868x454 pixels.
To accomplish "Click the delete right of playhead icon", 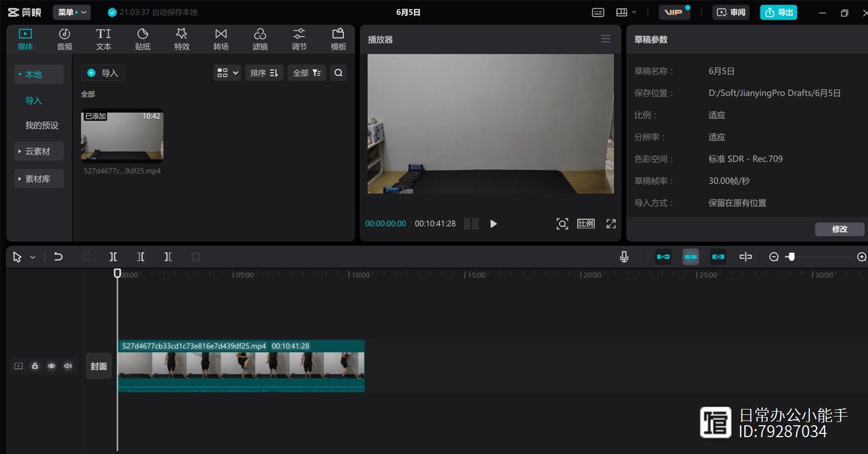I will pos(168,257).
